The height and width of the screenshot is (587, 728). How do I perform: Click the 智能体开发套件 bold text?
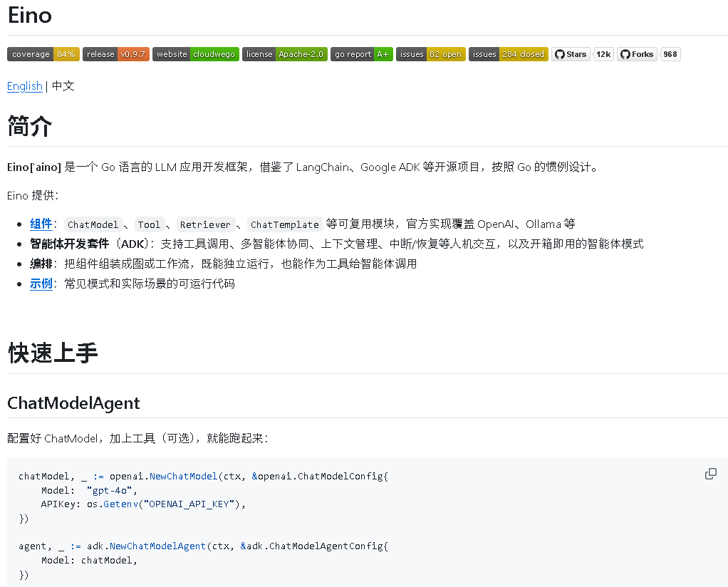tap(70, 244)
